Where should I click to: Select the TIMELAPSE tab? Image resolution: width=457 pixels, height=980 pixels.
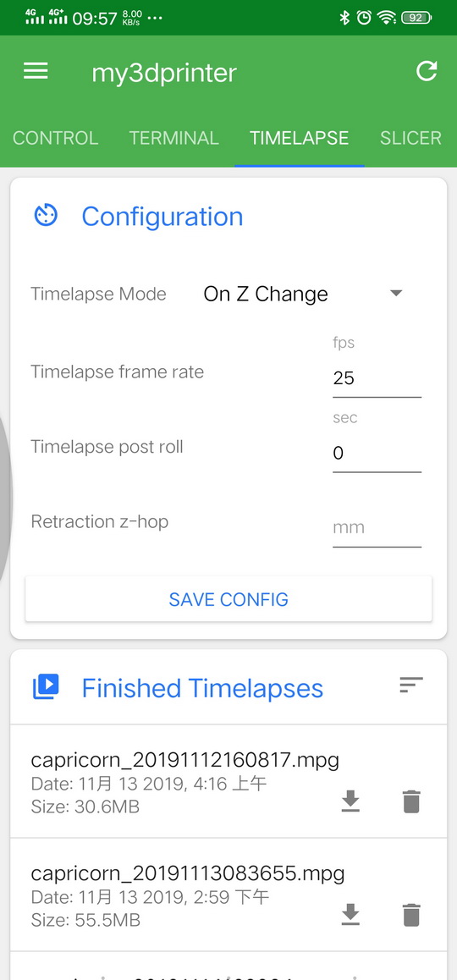point(300,138)
